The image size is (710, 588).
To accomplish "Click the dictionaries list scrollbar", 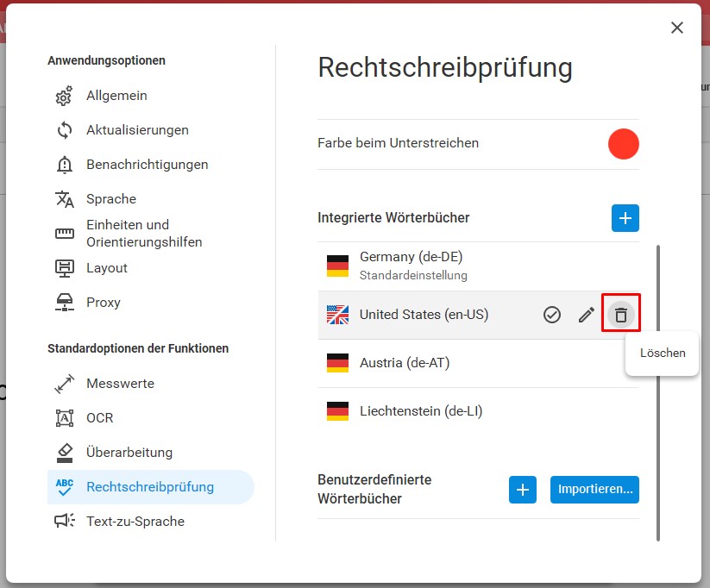I will tap(658, 393).
